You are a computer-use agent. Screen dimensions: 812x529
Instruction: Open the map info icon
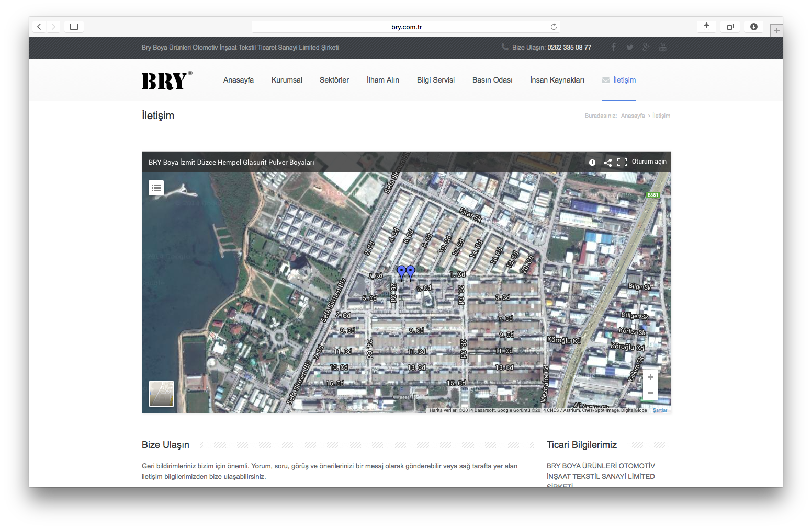(x=592, y=163)
